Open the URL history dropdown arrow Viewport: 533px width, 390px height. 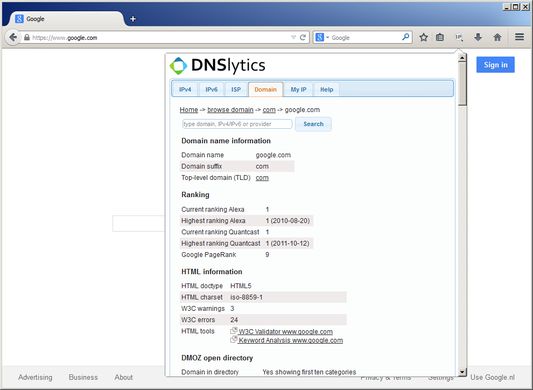click(x=293, y=37)
